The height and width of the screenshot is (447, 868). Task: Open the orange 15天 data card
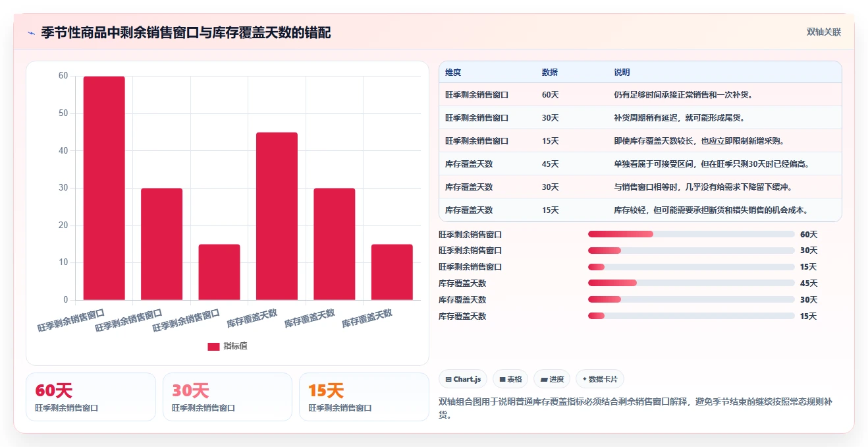(364, 397)
